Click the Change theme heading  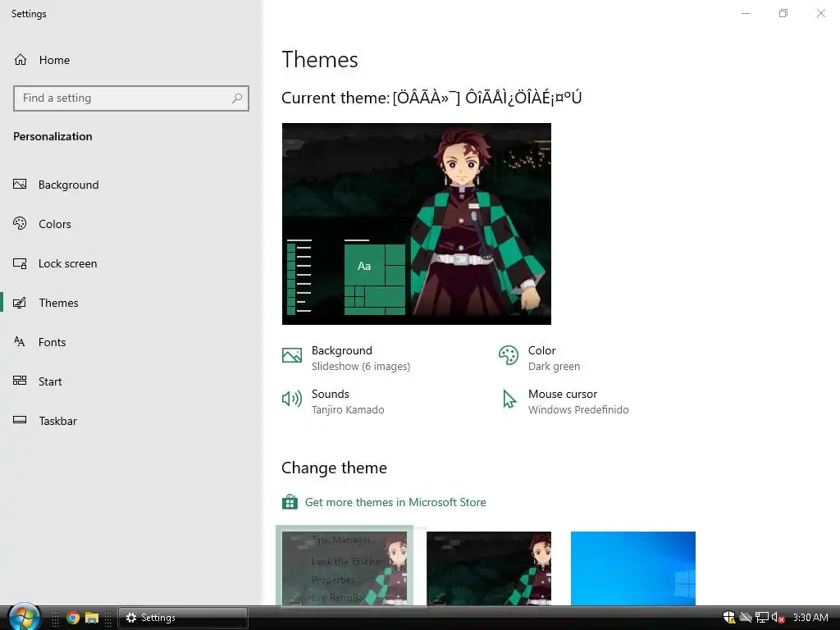click(x=334, y=468)
